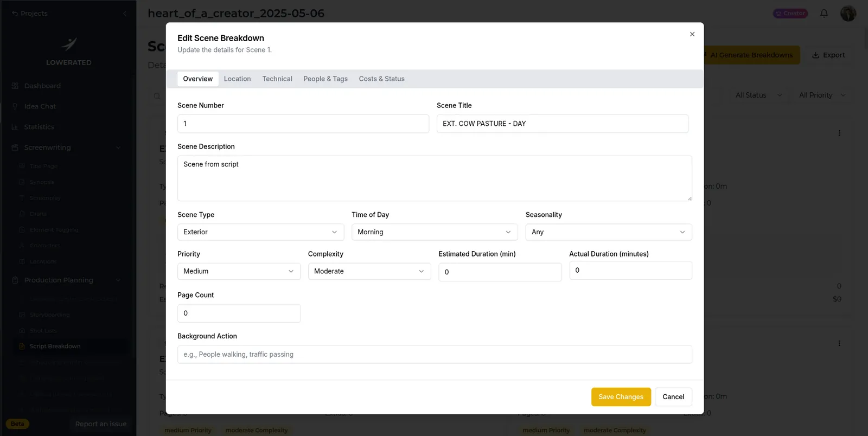
Task: Select the Overview tab
Action: [x=198, y=79]
